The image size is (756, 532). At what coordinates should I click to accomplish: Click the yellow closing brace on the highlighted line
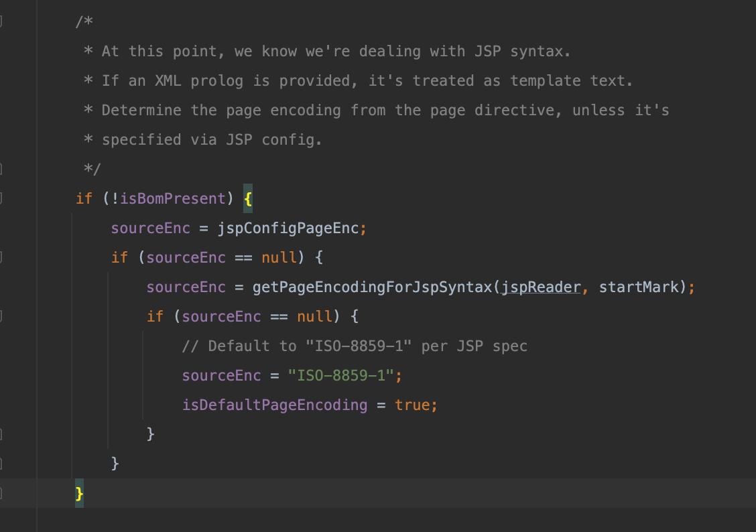point(79,492)
